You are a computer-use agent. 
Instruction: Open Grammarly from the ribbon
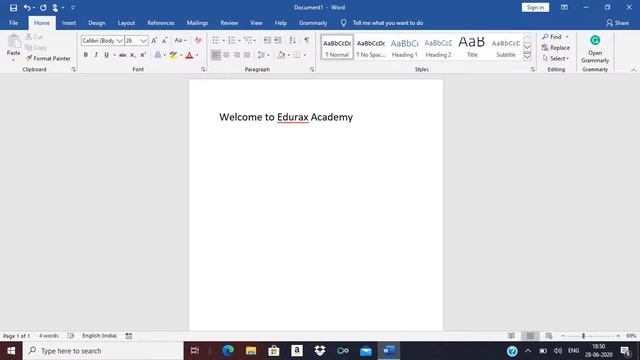595,49
